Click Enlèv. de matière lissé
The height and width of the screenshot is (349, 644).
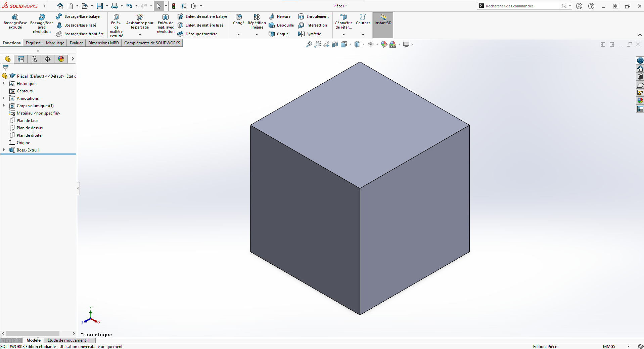pos(200,25)
